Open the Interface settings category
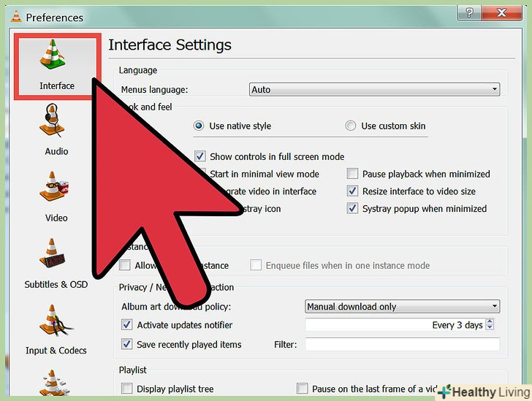Screen dimensions: 532x401 (x=57, y=66)
